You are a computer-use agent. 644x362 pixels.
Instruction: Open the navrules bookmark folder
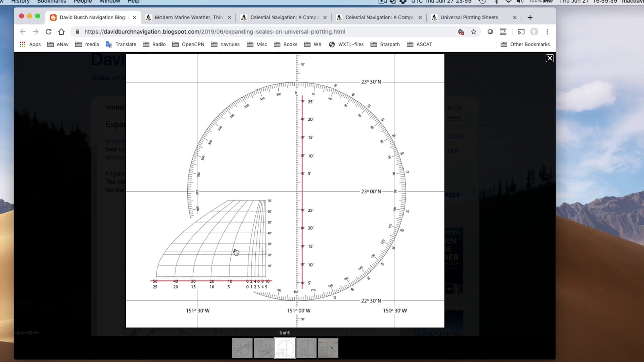coord(225,44)
